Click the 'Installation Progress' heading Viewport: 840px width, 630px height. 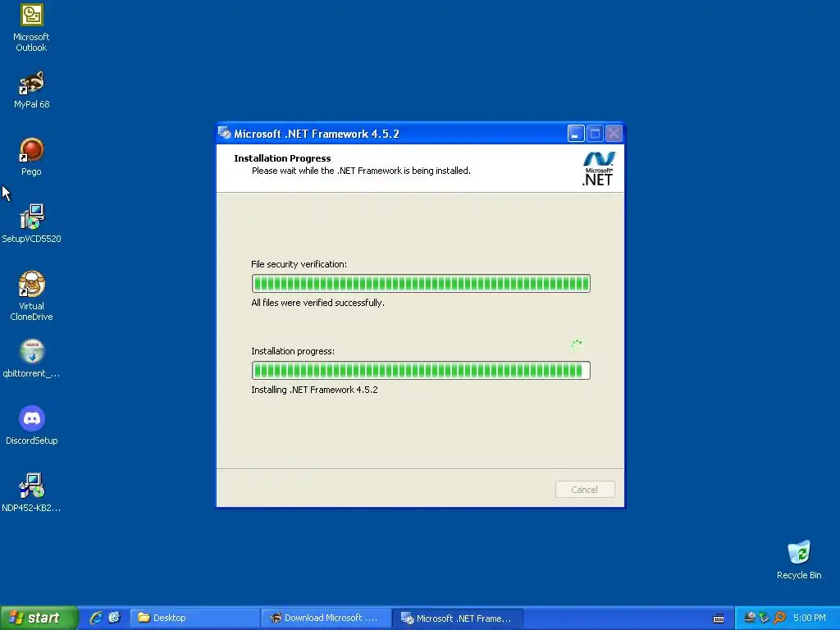282,158
